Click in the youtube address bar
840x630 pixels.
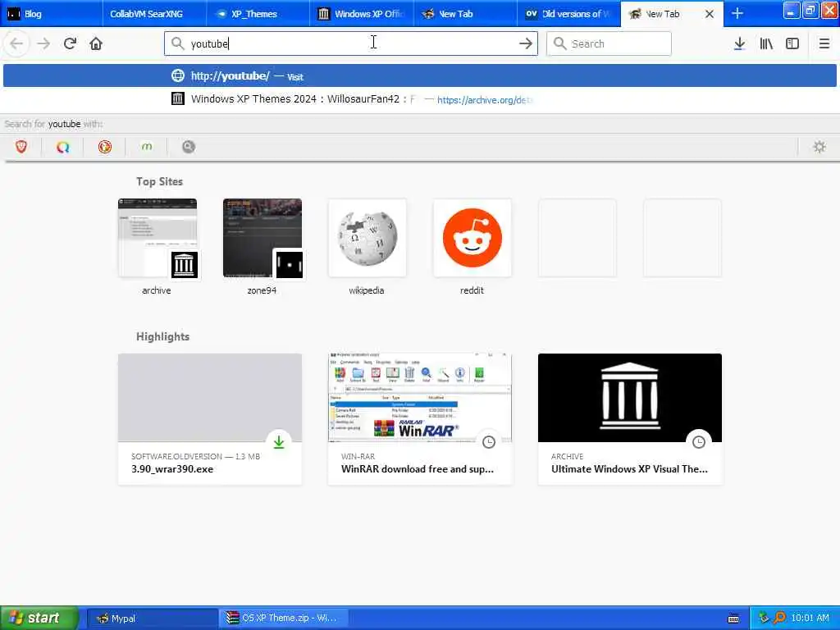click(x=351, y=43)
